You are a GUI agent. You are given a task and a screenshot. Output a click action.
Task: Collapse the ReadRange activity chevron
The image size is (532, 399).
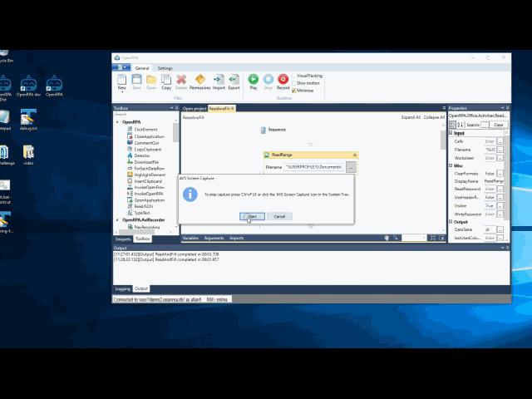pos(355,155)
